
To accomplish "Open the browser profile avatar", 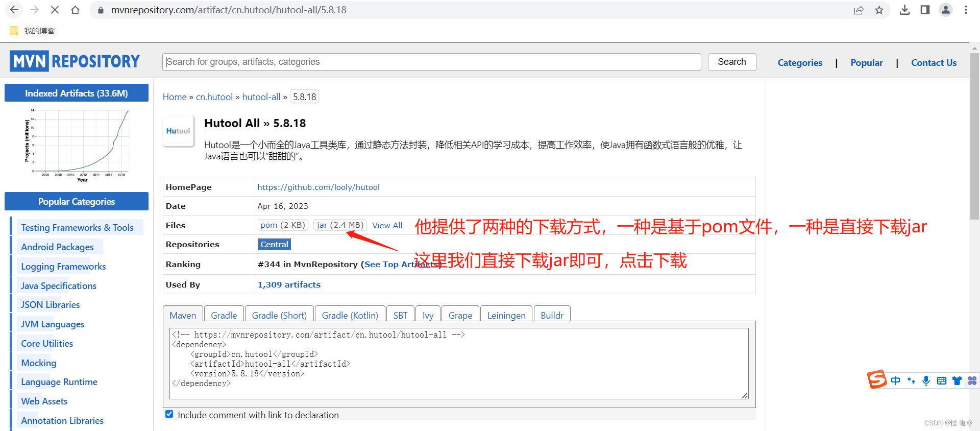I will [x=946, y=10].
